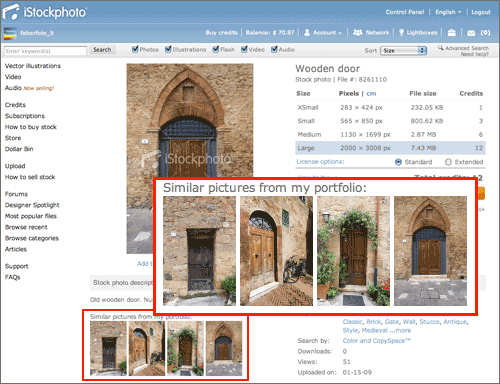Select the Medium size row
This screenshot has width=500, height=384.
point(390,135)
